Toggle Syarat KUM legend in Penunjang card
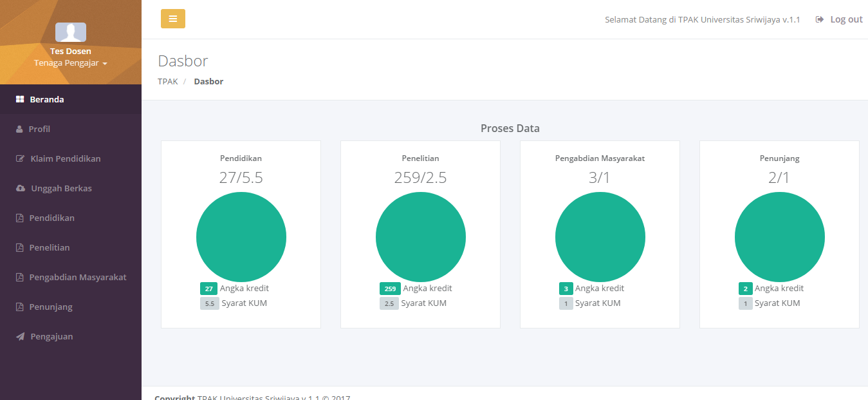This screenshot has height=400, width=868. click(x=769, y=303)
